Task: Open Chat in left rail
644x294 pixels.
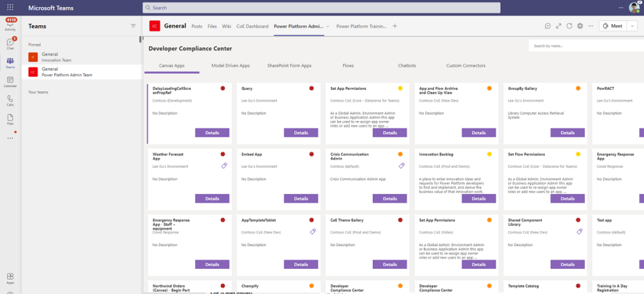Action: click(x=10, y=43)
